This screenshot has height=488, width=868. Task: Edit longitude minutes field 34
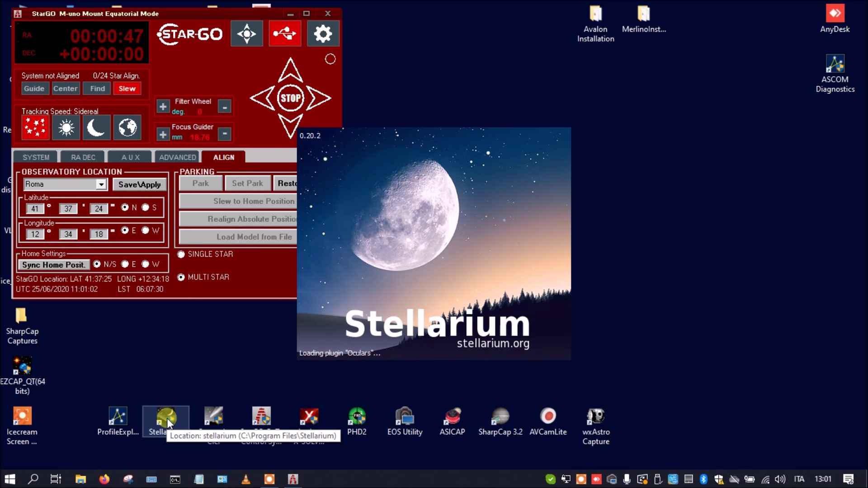coord(68,234)
